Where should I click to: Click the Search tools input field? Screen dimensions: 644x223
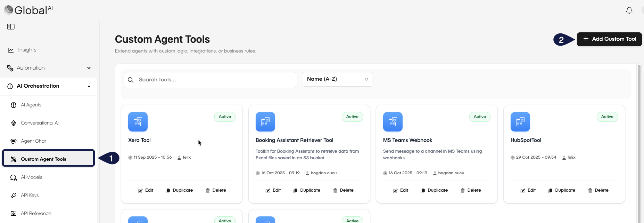point(215,80)
